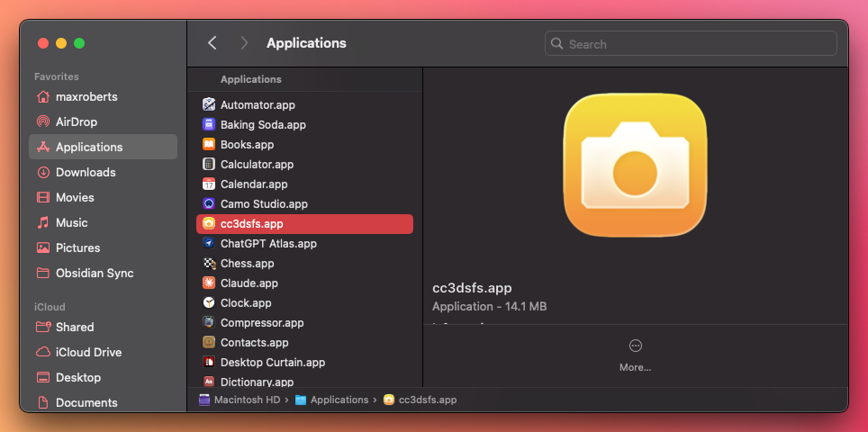Open AirDrop in the sidebar
The height and width of the screenshot is (432, 868).
[x=76, y=121]
